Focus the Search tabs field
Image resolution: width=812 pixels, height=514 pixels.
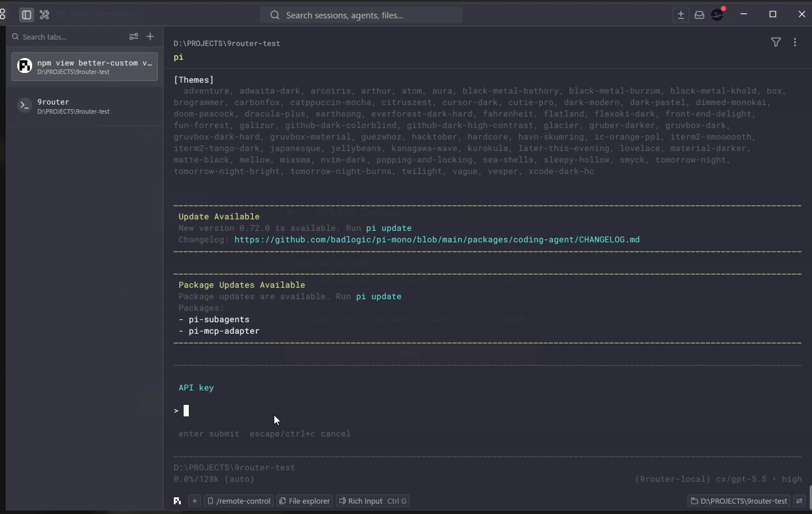(x=67, y=37)
